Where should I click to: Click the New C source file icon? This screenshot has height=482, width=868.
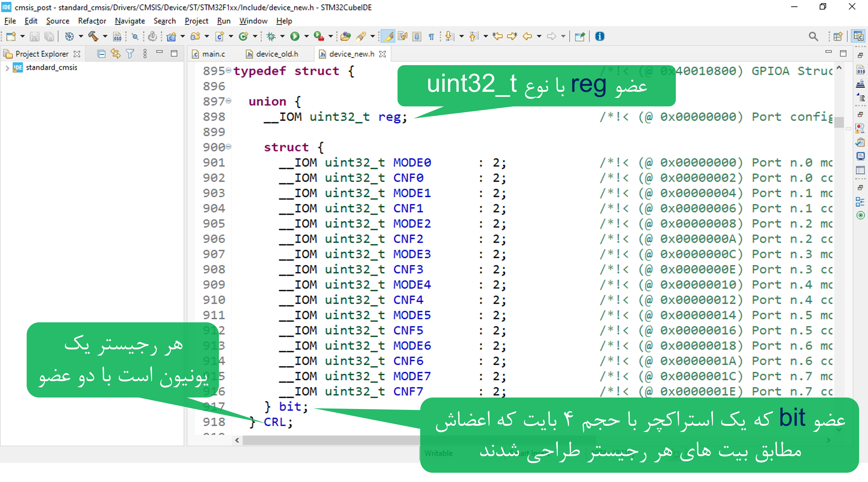pyautogui.click(x=220, y=36)
